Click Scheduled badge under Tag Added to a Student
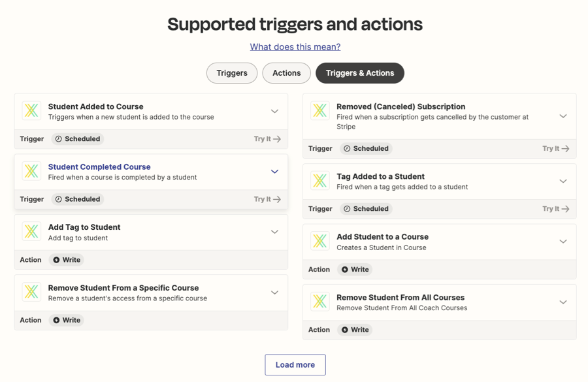Viewport: 588px width, 382px height. [366, 209]
